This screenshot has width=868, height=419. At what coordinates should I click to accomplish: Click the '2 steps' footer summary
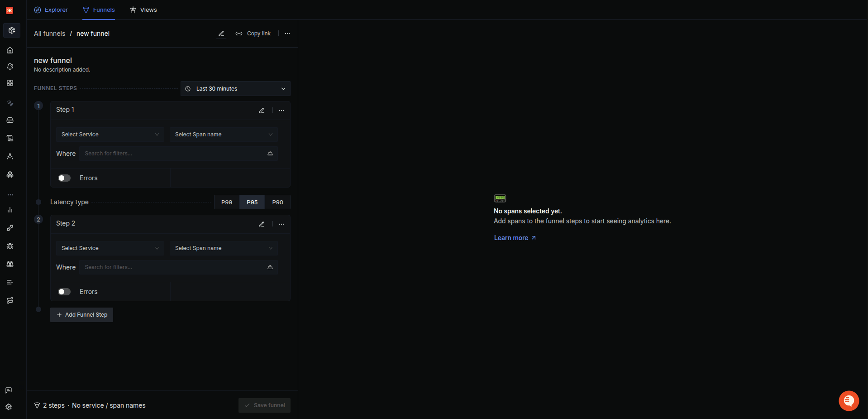point(54,405)
